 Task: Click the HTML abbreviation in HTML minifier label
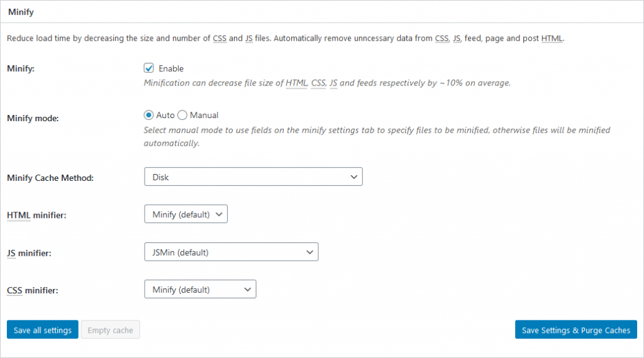coord(18,215)
